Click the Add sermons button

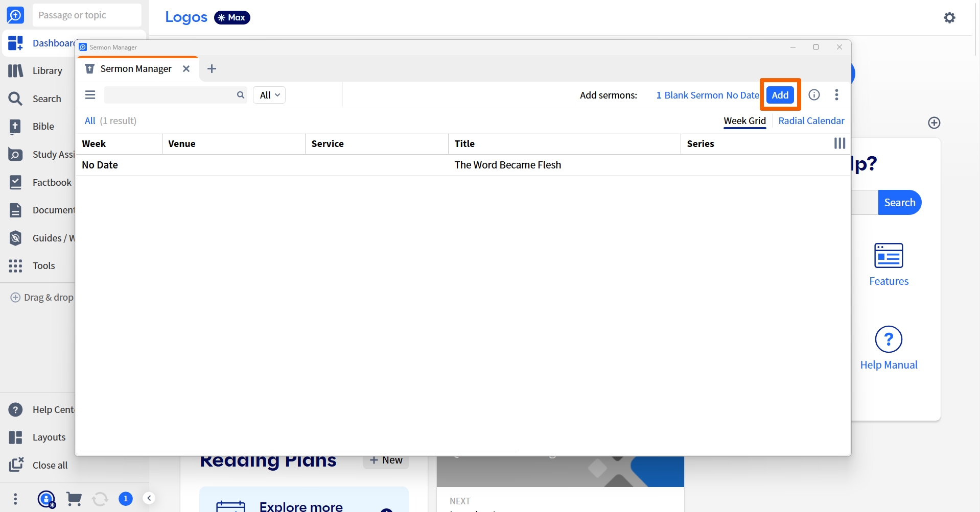coord(780,95)
